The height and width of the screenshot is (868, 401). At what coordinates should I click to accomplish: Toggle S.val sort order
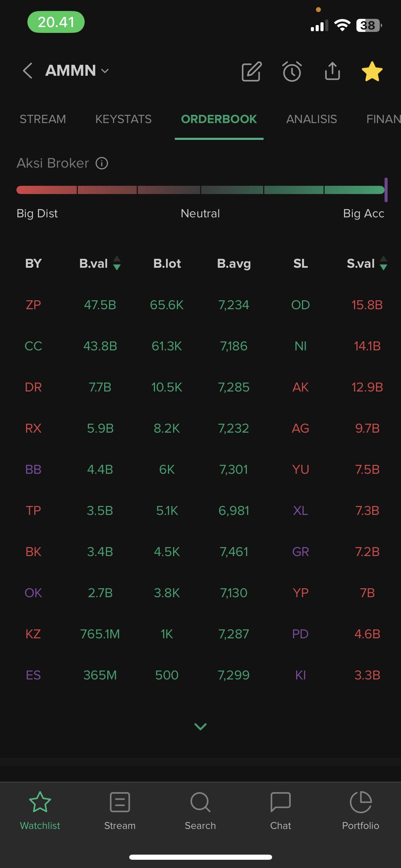(x=384, y=263)
